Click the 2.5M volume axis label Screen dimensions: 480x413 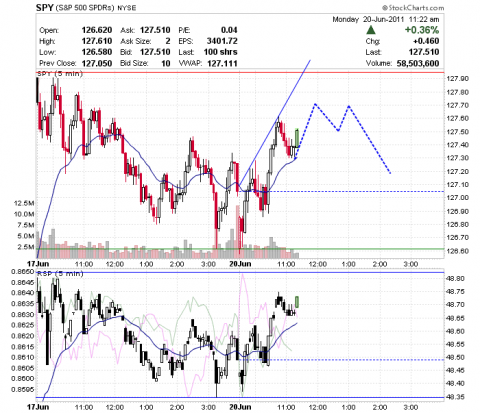tap(25, 247)
